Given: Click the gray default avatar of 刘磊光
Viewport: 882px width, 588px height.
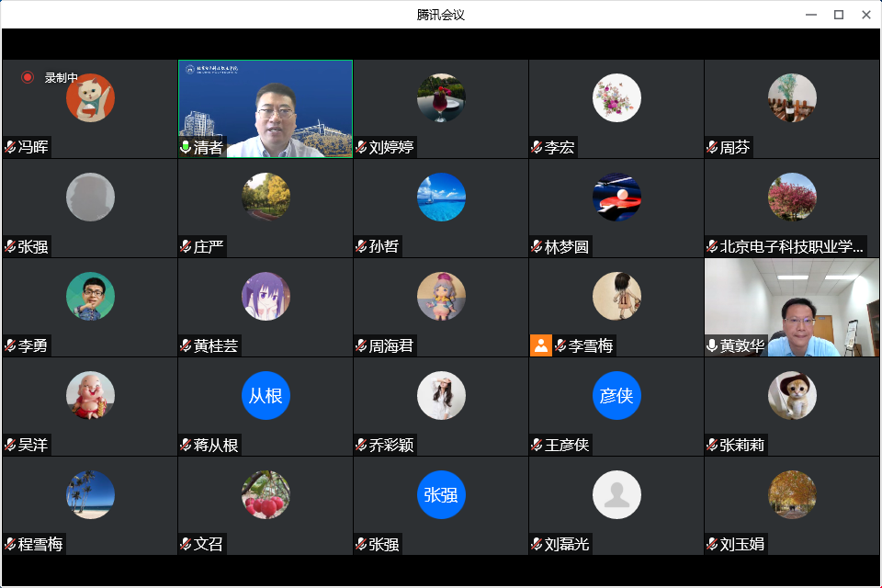Looking at the screenshot, I should tap(616, 494).
